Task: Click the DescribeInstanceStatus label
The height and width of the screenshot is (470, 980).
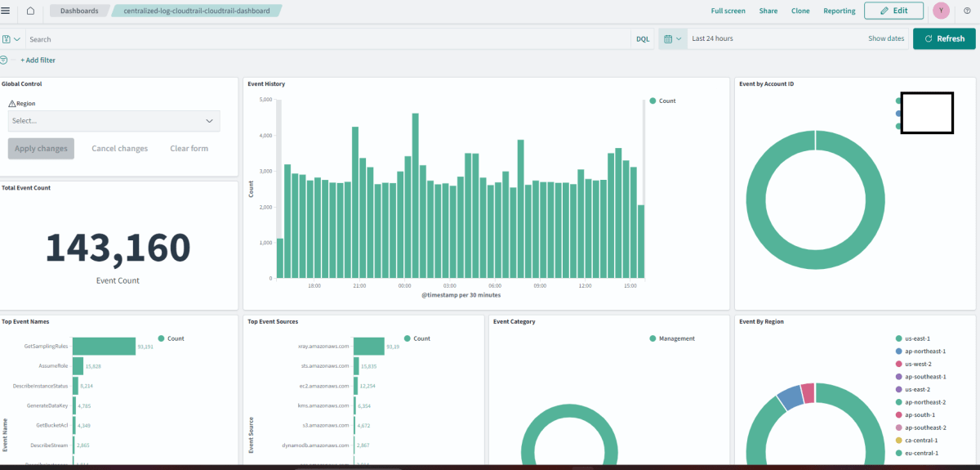Action: coord(41,385)
